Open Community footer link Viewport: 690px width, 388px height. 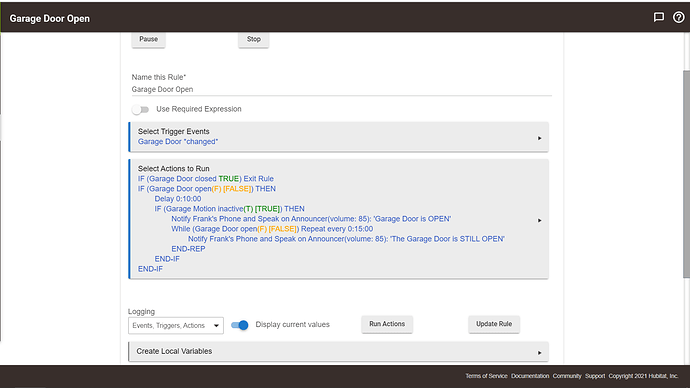click(x=567, y=376)
